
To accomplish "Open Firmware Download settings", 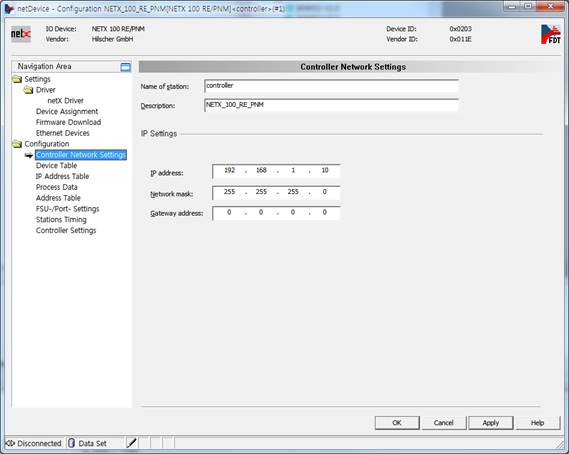I will point(68,122).
